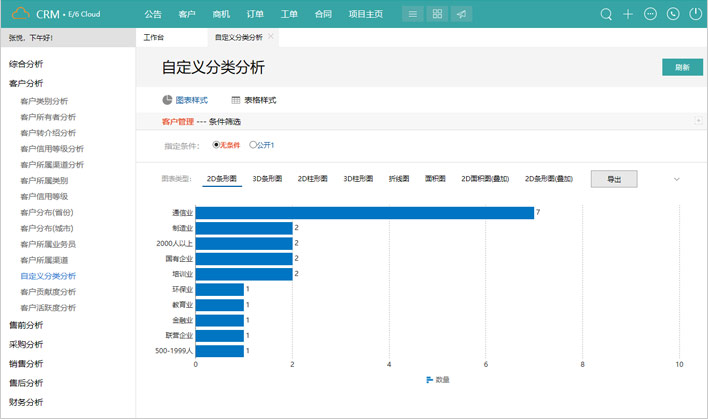This screenshot has width=708, height=420.
Task: Click the 刷新 refresh button
Action: click(681, 67)
